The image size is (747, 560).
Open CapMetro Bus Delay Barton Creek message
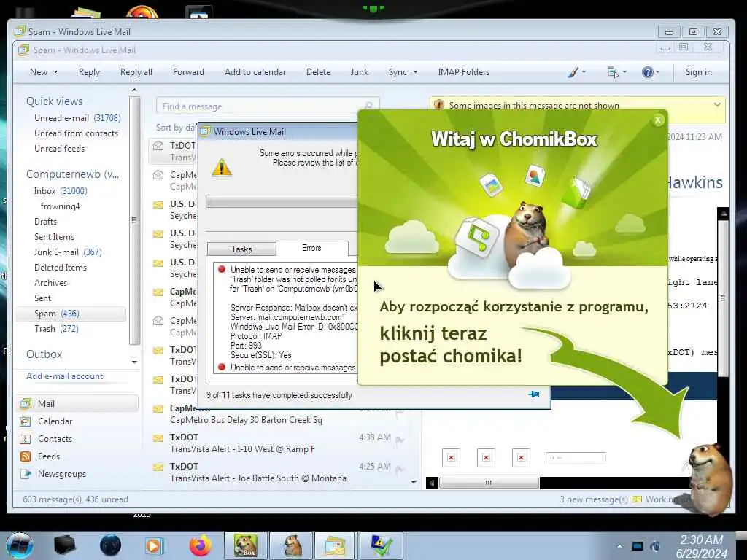coord(281,414)
